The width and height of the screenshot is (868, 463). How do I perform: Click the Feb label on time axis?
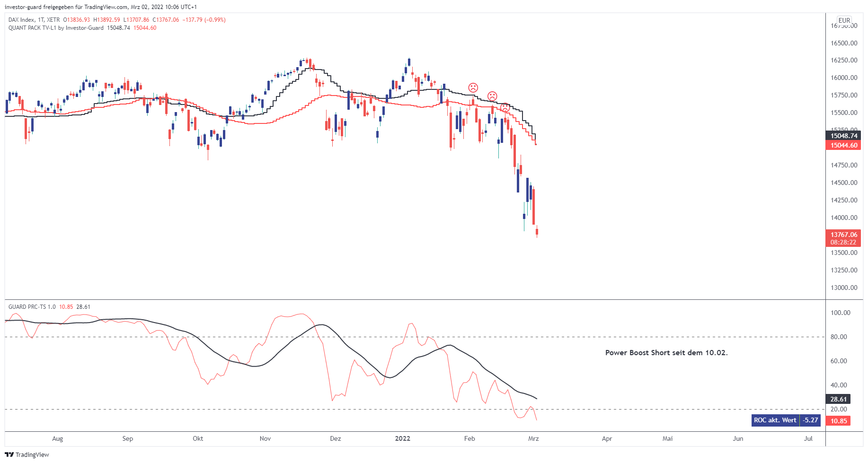[469, 438]
